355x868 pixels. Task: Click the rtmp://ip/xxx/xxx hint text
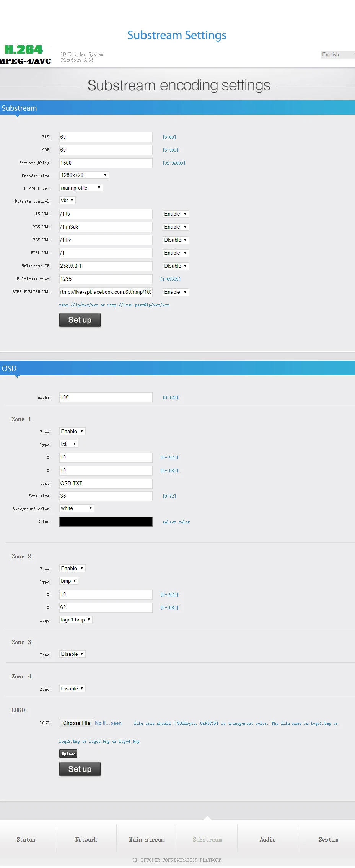pos(114,305)
